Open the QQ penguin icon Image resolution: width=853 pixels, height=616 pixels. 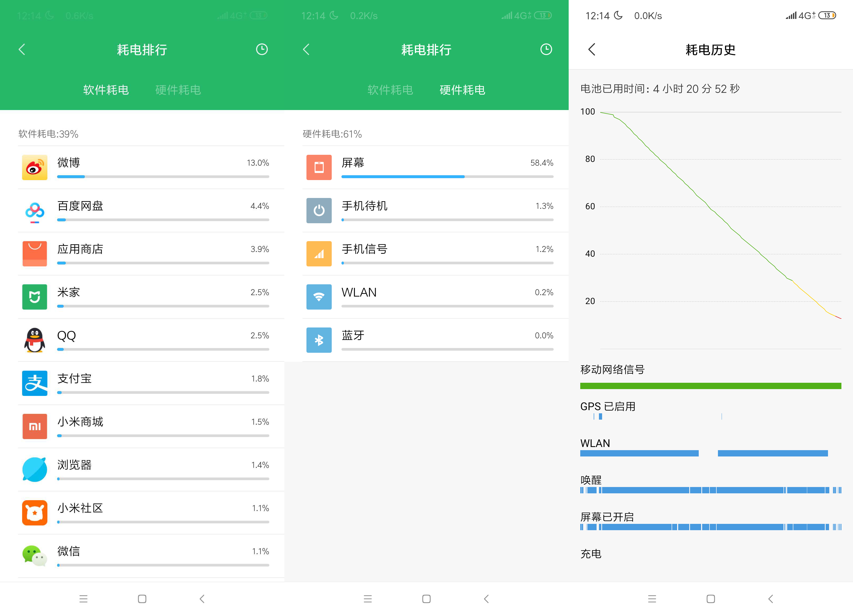click(x=34, y=340)
